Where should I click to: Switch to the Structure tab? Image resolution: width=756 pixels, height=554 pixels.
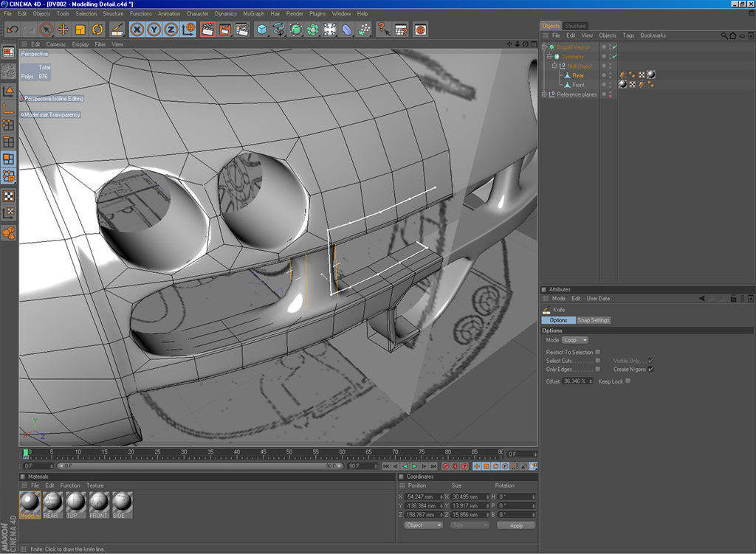point(575,25)
